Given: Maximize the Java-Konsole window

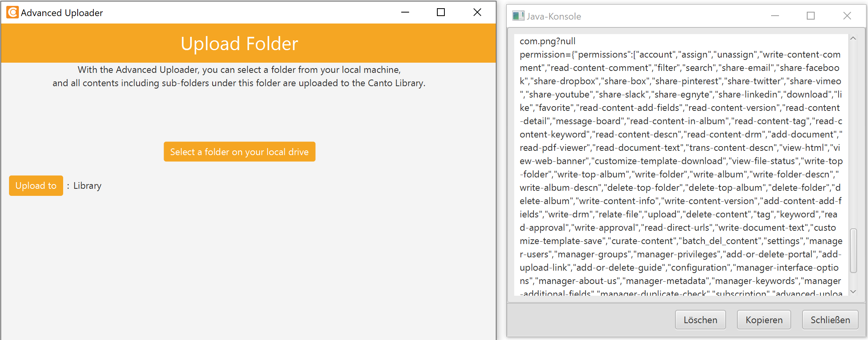Looking at the screenshot, I should [x=811, y=16].
